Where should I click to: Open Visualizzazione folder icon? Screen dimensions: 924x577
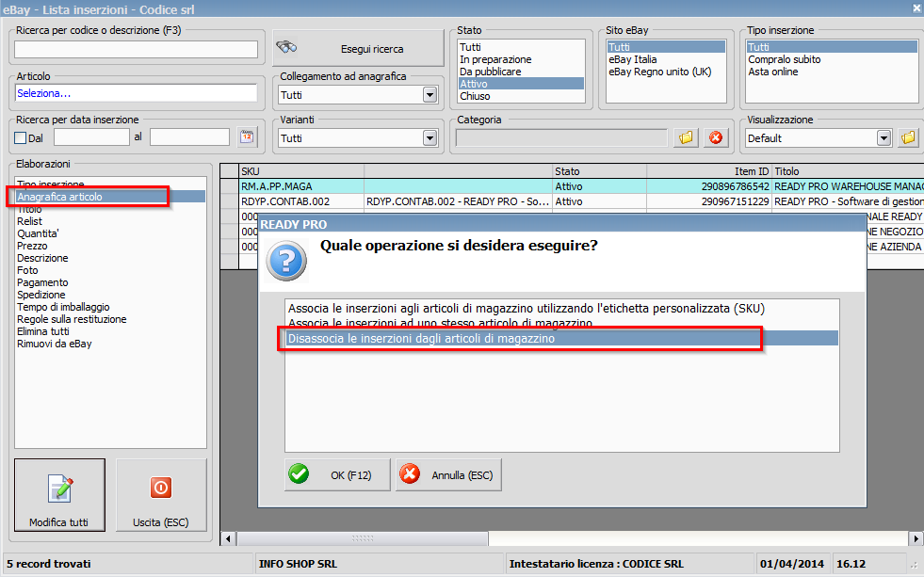coord(908,137)
